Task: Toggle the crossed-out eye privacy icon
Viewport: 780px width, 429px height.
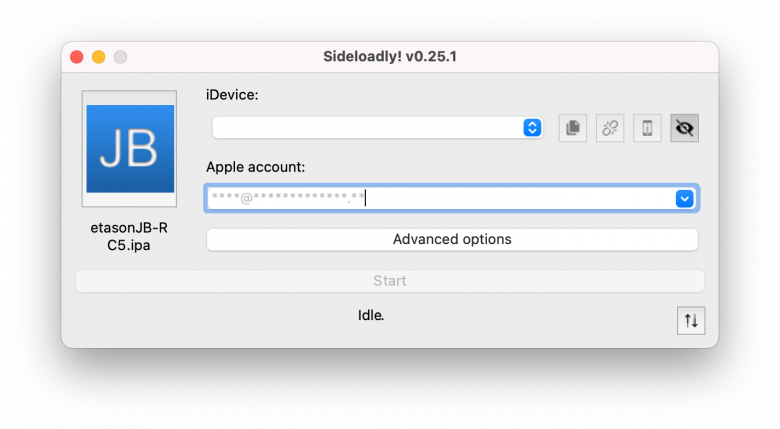Action: (x=684, y=128)
